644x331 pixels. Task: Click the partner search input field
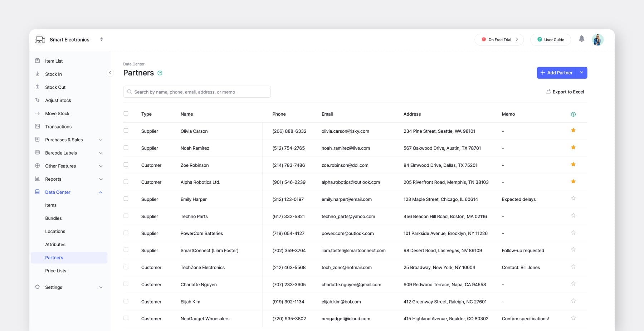197,92
